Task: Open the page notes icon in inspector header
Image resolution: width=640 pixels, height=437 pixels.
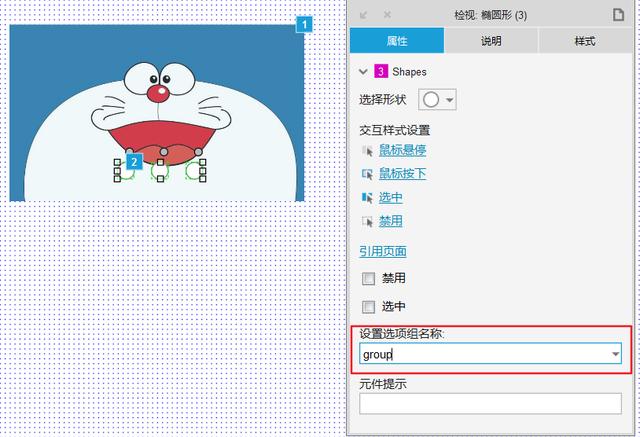Action: tap(618, 15)
